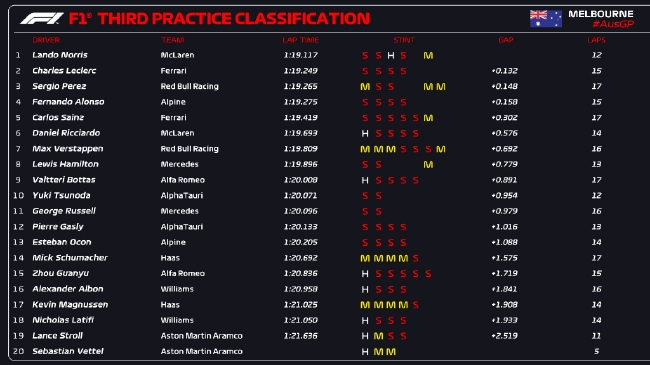The image size is (650, 365).
Task: Click the LAPS column header
Action: click(x=596, y=40)
